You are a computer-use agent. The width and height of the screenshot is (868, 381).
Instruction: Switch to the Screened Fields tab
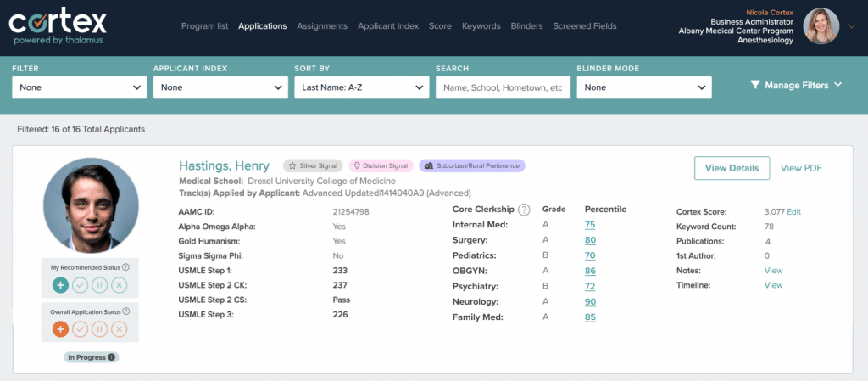(585, 26)
